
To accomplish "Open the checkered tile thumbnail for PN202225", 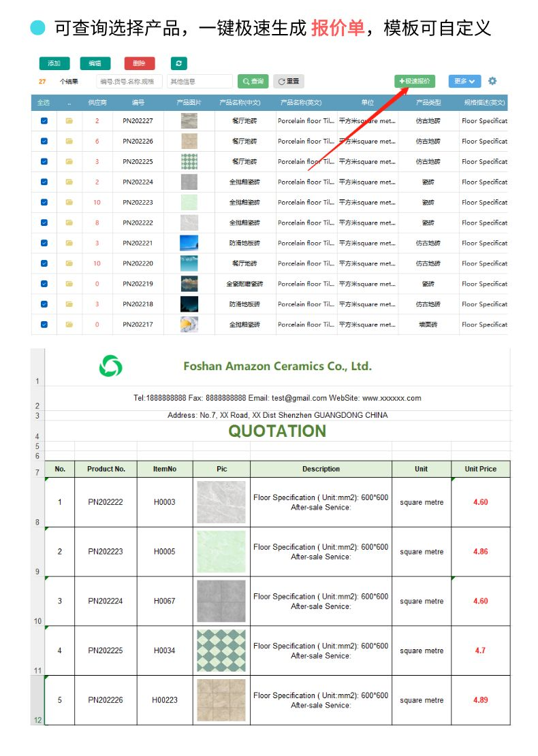I will pyautogui.click(x=189, y=161).
